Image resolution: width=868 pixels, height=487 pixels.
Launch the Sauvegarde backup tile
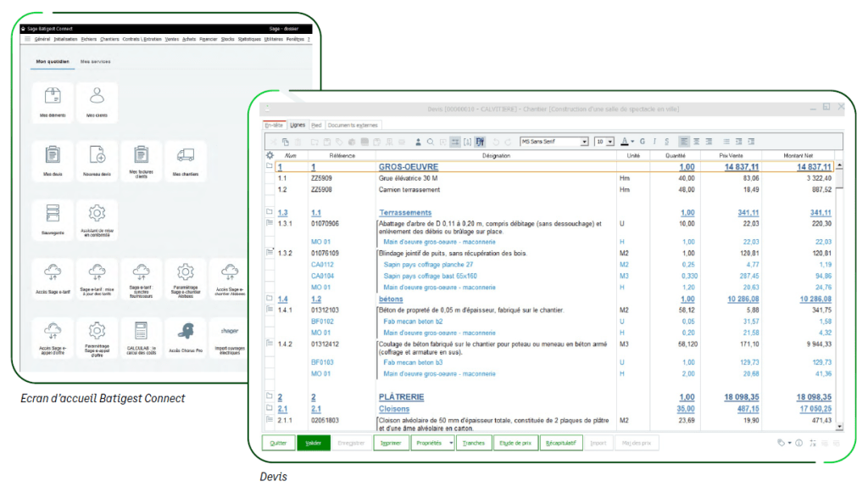pos(53,220)
